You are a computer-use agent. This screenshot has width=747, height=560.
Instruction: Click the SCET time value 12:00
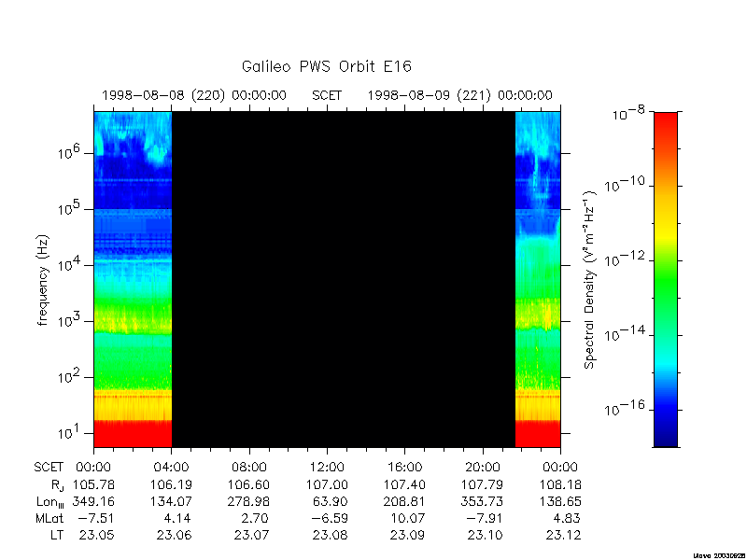tap(327, 468)
